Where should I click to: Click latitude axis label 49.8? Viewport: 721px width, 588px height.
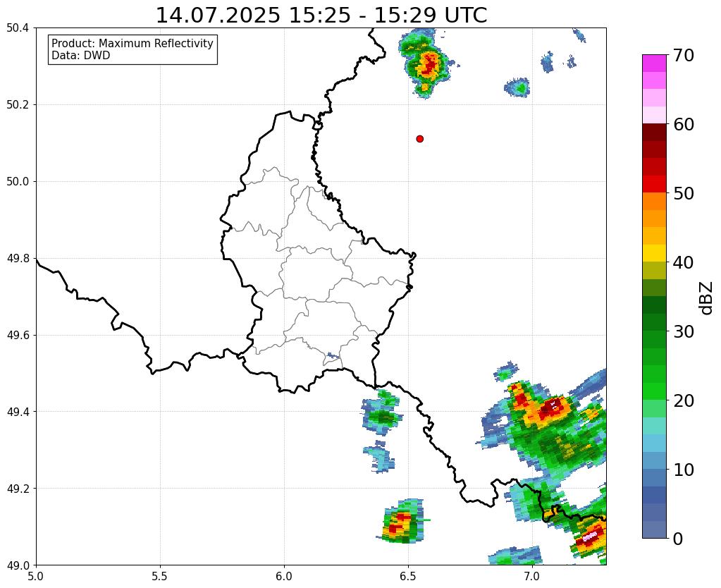coord(18,258)
